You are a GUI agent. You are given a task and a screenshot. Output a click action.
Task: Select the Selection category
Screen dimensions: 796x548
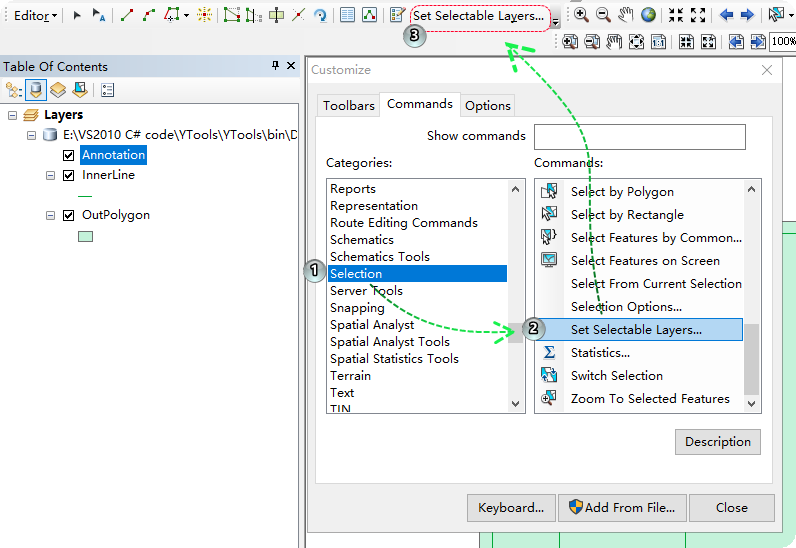tap(417, 274)
